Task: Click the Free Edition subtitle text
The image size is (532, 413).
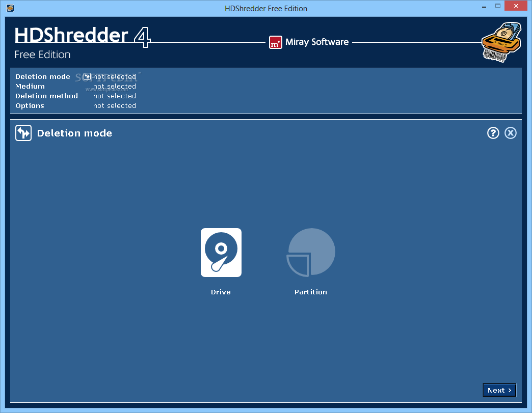Action: pos(42,54)
